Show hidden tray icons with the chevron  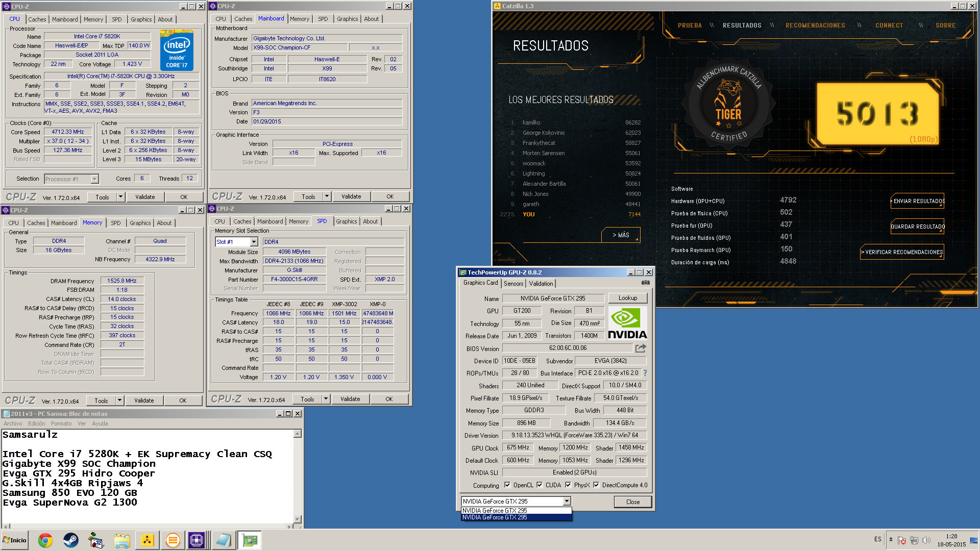891,540
